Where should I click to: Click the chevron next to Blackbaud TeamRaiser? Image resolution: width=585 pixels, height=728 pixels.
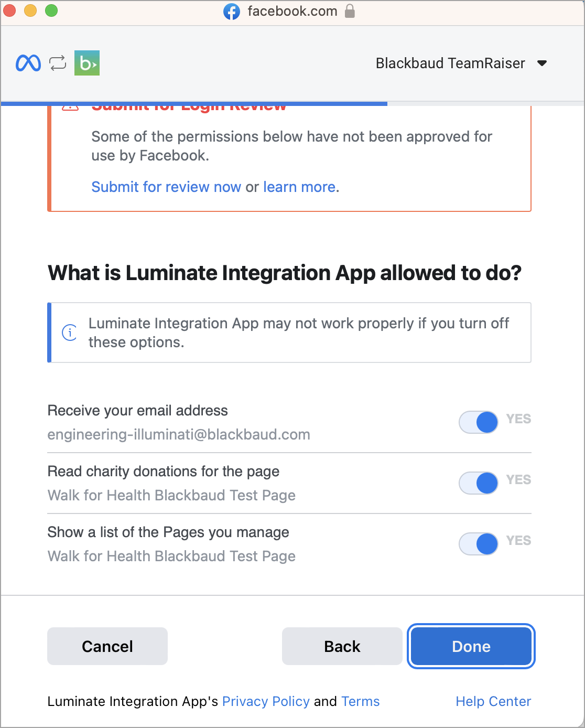pos(543,63)
